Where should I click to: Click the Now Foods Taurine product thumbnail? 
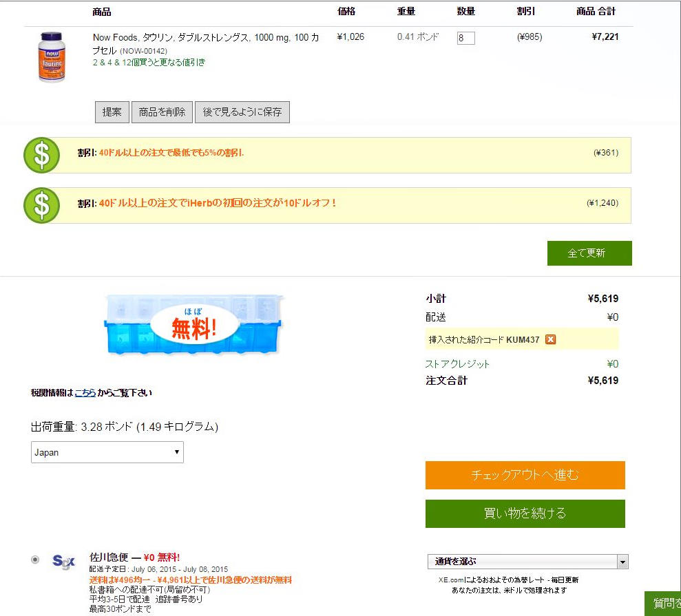[52, 57]
